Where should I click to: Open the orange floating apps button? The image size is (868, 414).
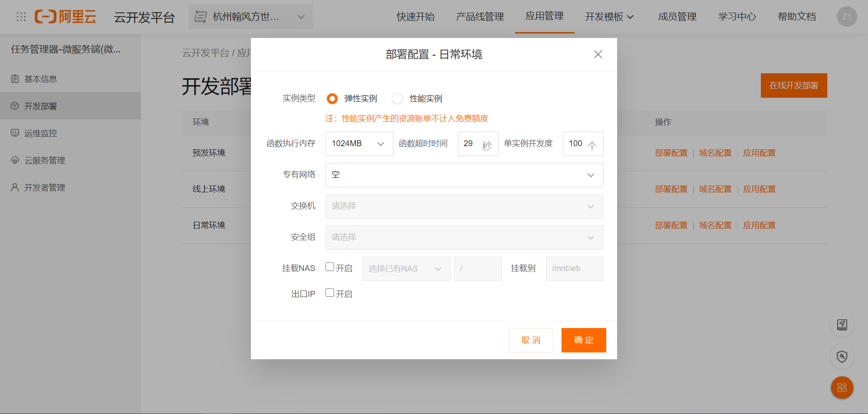842,388
